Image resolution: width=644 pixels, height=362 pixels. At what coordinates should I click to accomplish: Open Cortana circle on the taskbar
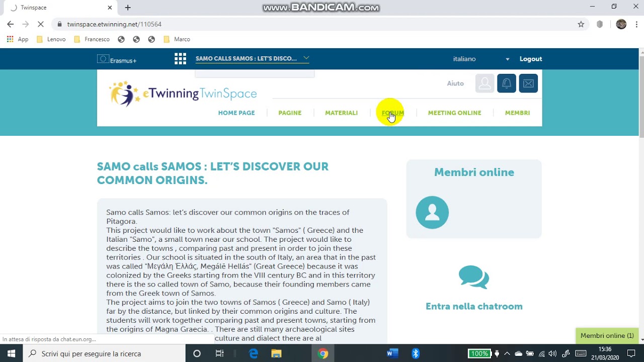[x=197, y=353]
